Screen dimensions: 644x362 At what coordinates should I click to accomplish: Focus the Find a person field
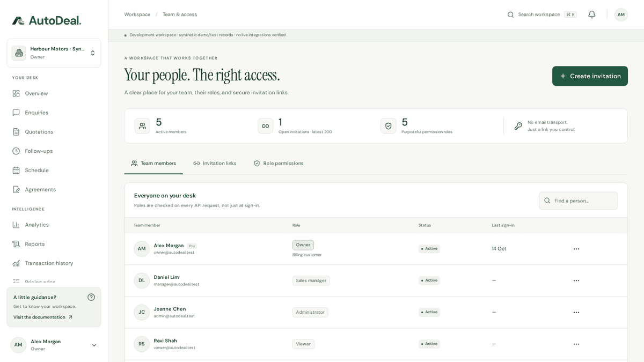(579, 201)
